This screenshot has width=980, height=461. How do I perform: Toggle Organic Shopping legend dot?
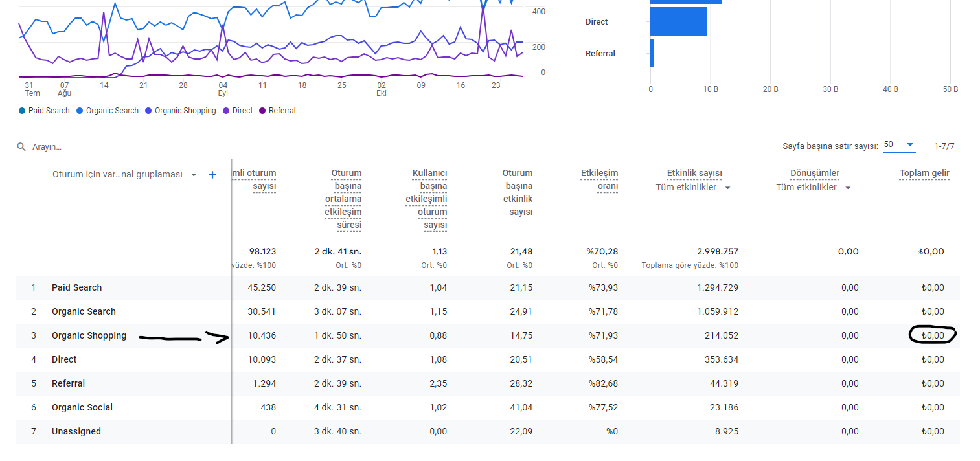pos(149,111)
